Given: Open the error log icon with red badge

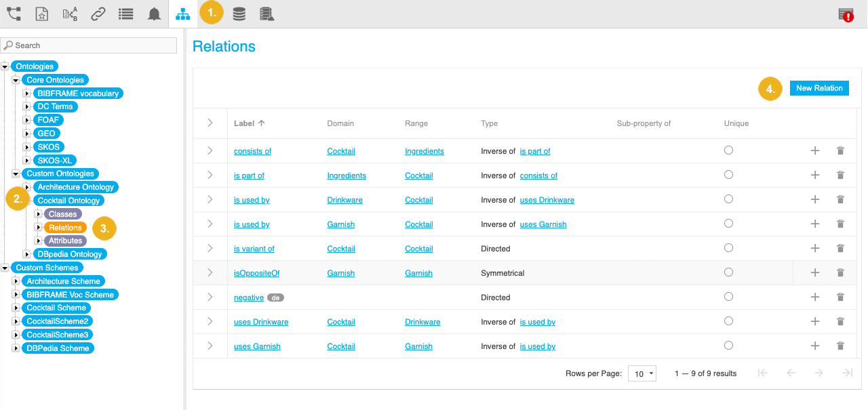Looking at the screenshot, I should point(847,14).
